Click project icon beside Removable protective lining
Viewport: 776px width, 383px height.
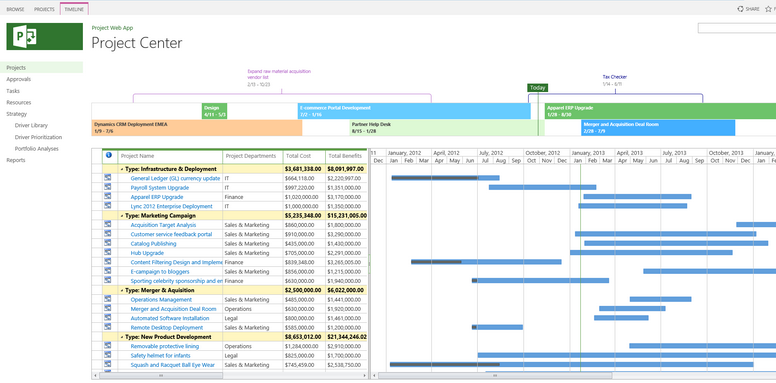(108, 346)
